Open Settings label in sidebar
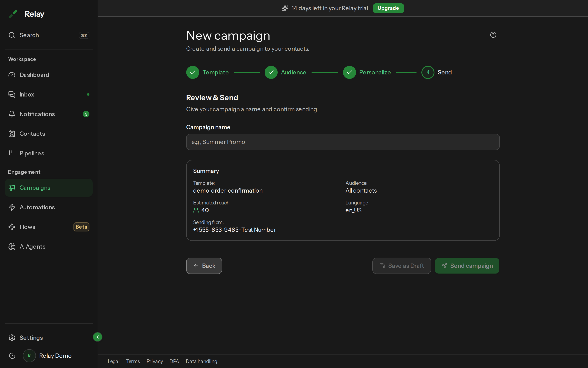The width and height of the screenshot is (588, 368). click(x=31, y=338)
